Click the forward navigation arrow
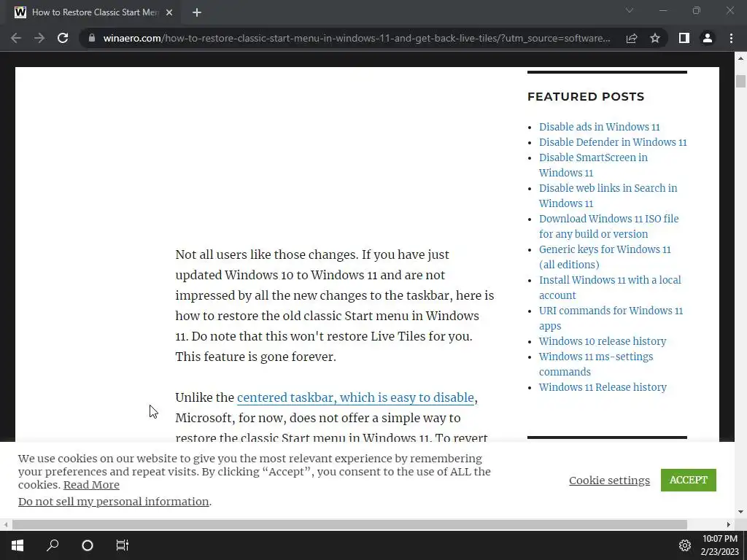The height and width of the screenshot is (560, 747). pos(39,38)
